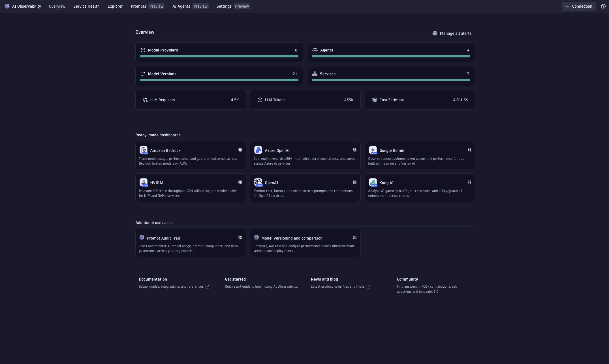Open dashboard icon on Model Versioning card
The image size is (609, 364).
[x=355, y=237]
